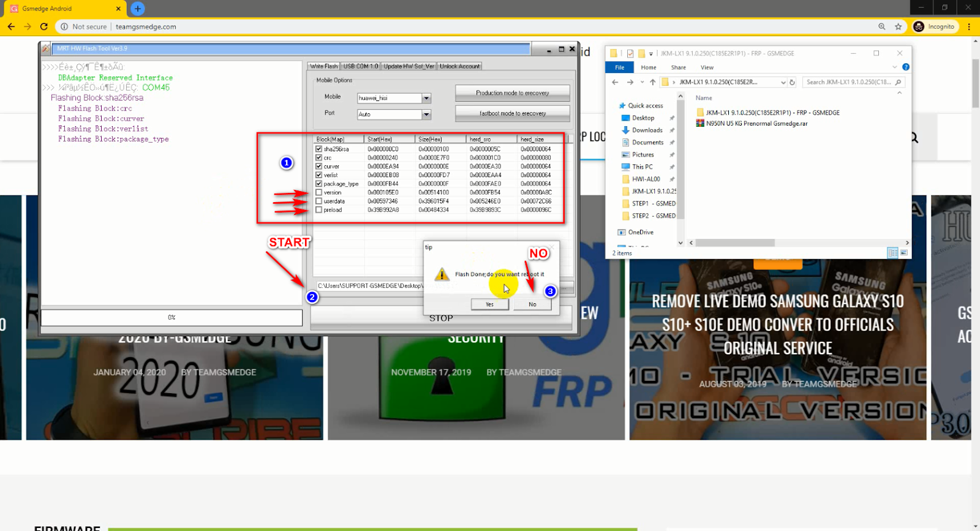Viewport: 980px width, 531px height.
Task: Select OneDrive in Explorer sidebar
Action: (641, 232)
